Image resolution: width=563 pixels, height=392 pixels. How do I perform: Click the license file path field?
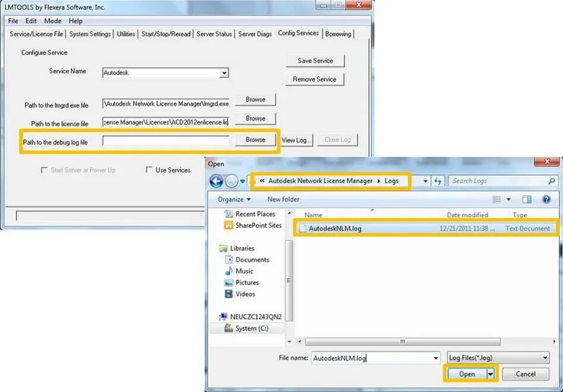(166, 122)
